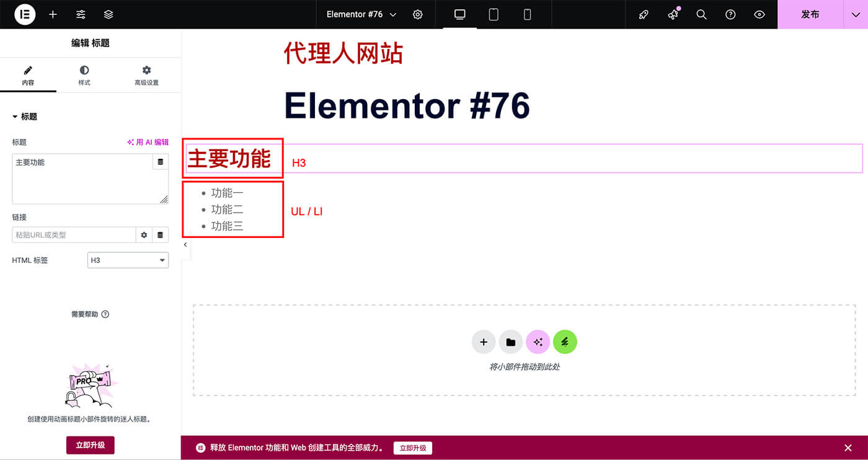Collapse the side panel arrow
868x460 pixels.
185,245
